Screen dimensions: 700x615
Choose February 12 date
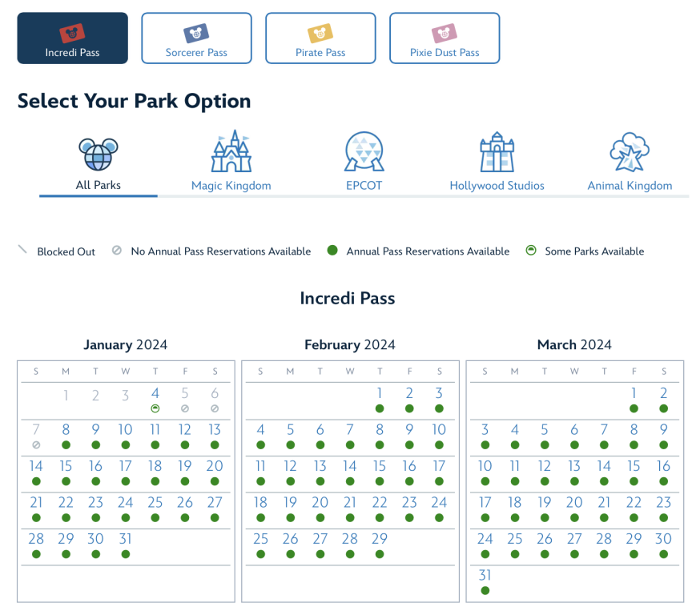coord(290,466)
